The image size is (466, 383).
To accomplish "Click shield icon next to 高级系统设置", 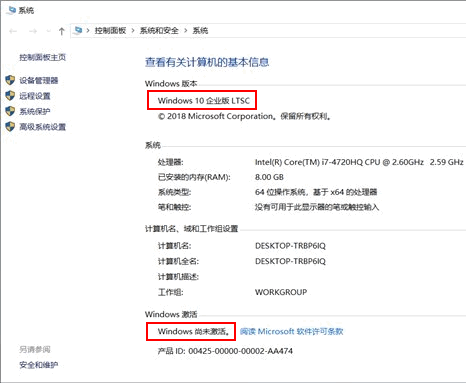I will point(10,126).
